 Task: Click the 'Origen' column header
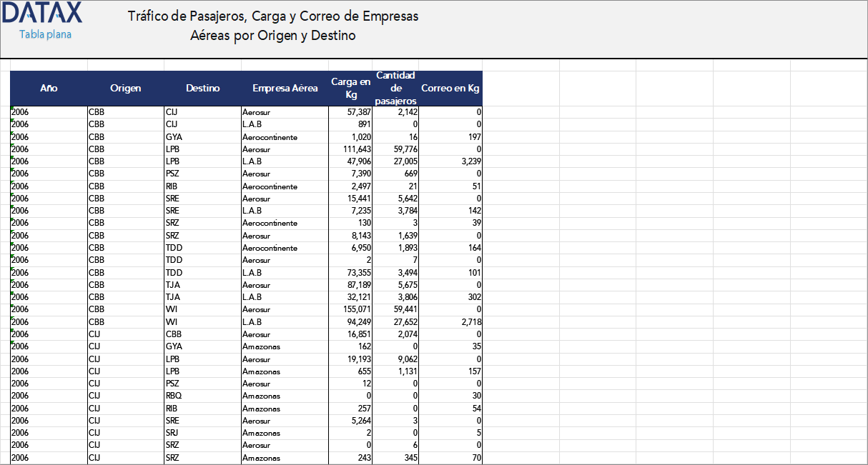(126, 88)
